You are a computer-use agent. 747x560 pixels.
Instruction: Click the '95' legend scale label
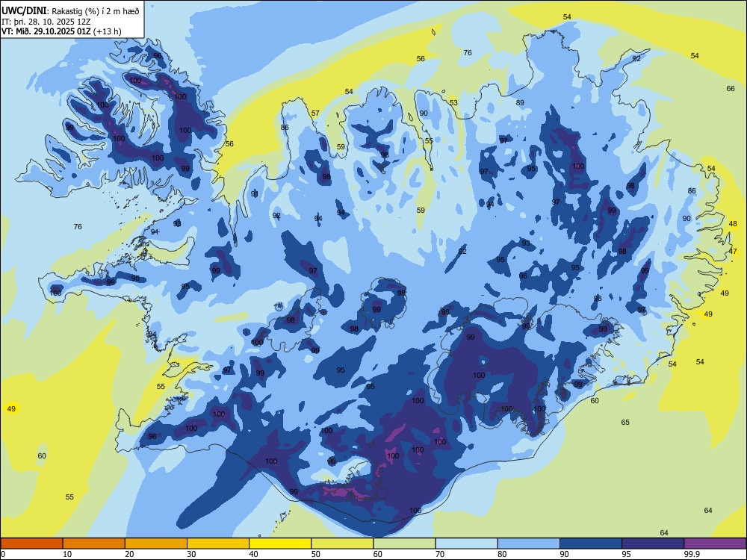[626, 554]
